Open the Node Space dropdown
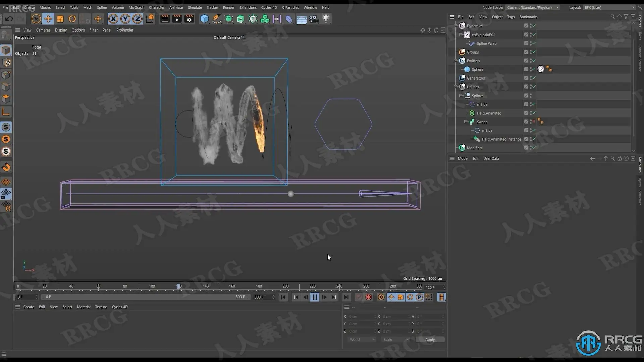This screenshot has width=644, height=362. click(533, 7)
